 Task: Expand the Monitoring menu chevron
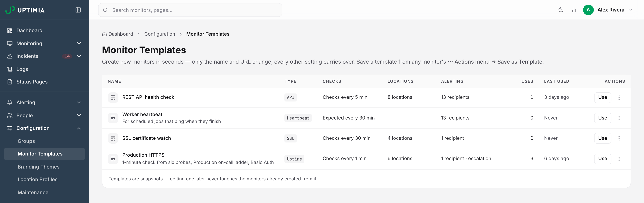79,43
